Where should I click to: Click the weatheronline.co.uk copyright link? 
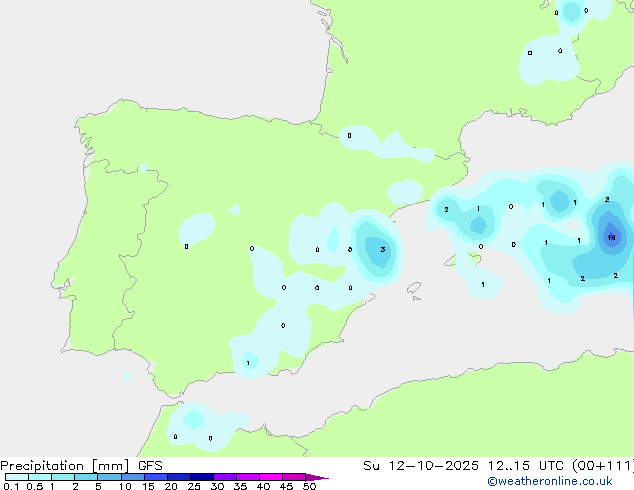tap(550, 481)
